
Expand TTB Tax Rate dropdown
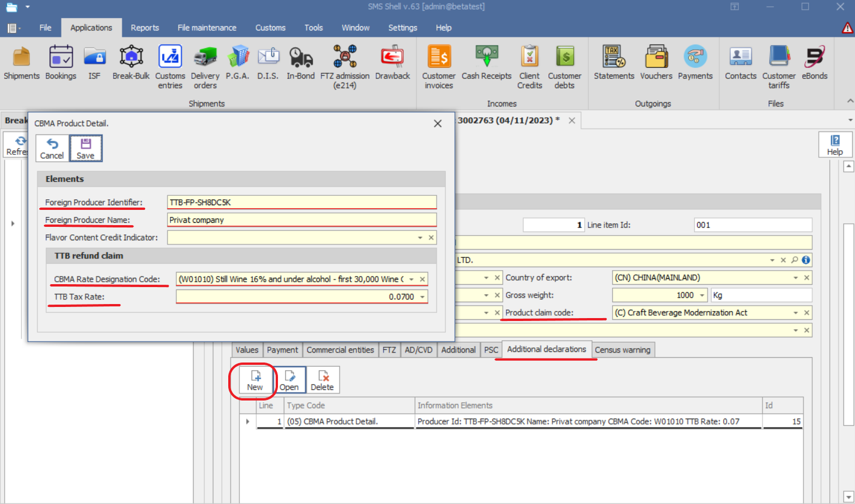[x=422, y=297]
